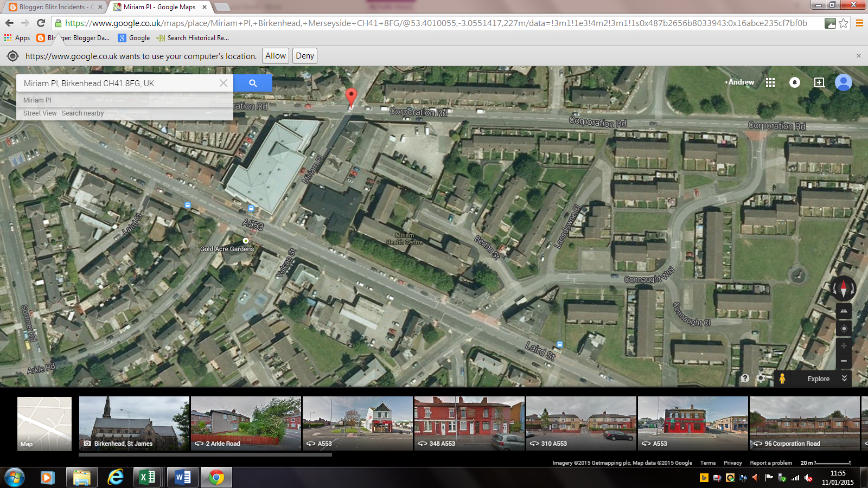The height and width of the screenshot is (488, 868).
Task: Click the Gold Acre Gardens place marker
Action: point(246,241)
